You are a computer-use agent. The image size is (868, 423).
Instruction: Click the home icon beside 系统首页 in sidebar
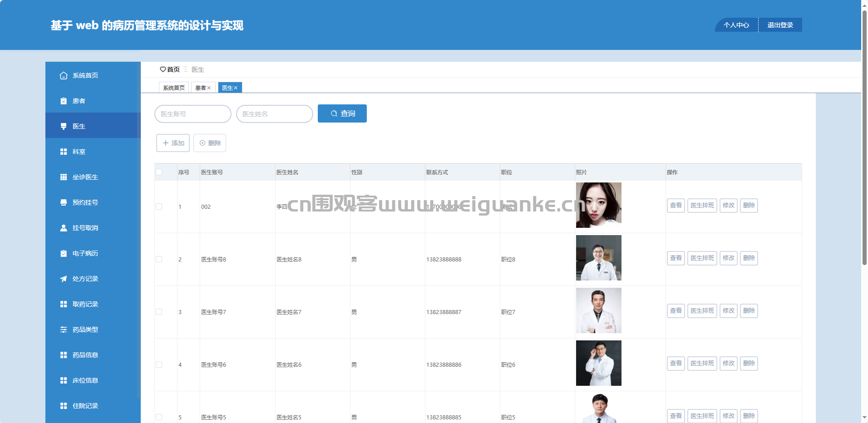coord(64,75)
